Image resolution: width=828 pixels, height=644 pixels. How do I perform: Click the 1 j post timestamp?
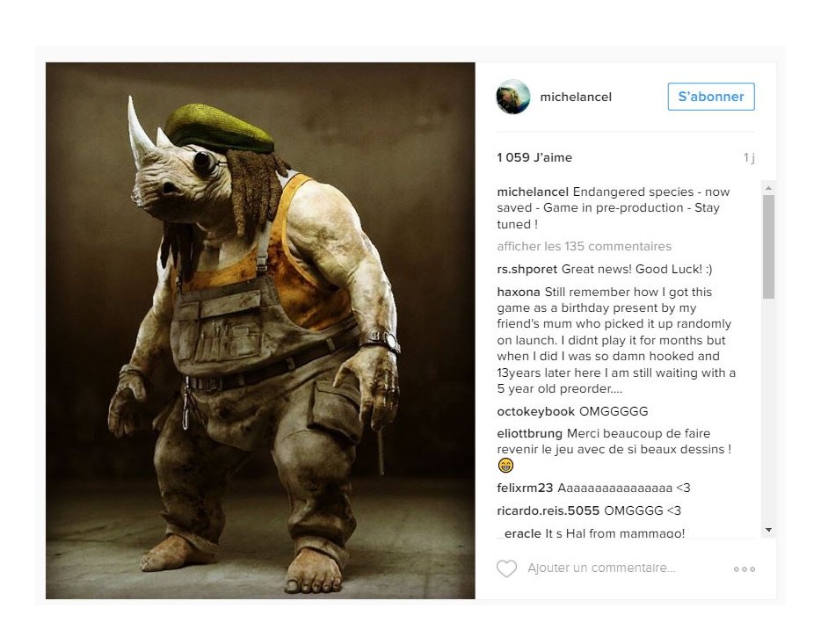749,157
